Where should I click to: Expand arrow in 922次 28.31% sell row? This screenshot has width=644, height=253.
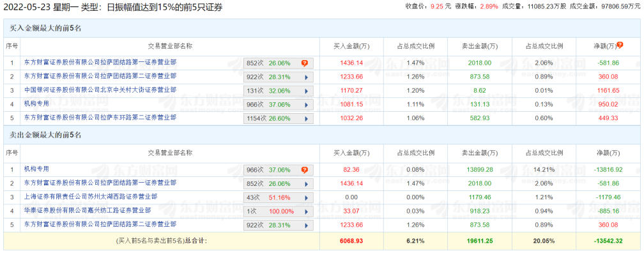(x=306, y=226)
